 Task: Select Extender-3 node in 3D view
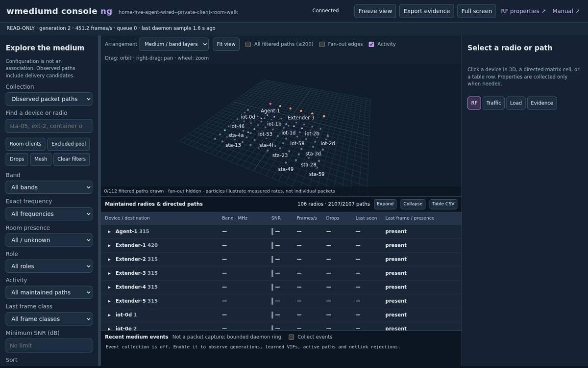pyautogui.click(x=301, y=118)
